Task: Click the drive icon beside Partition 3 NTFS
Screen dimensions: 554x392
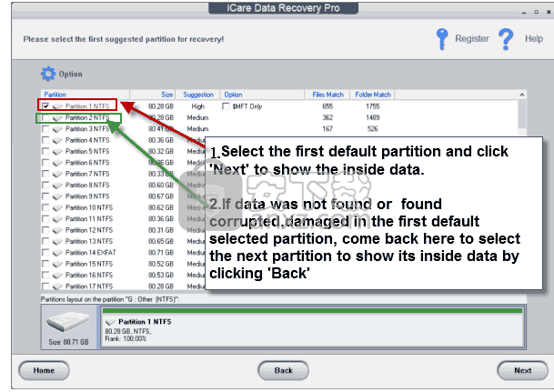Action: pyautogui.click(x=57, y=129)
